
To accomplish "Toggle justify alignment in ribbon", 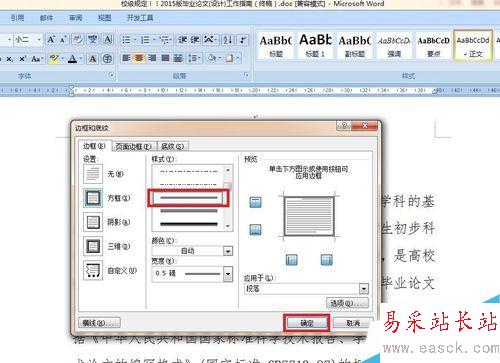I will click(165, 59).
